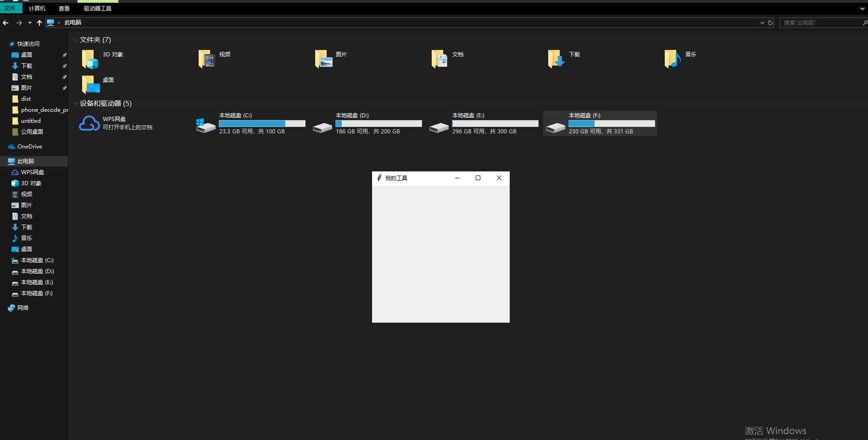Select pinned 图片 under quick access

tap(27, 88)
